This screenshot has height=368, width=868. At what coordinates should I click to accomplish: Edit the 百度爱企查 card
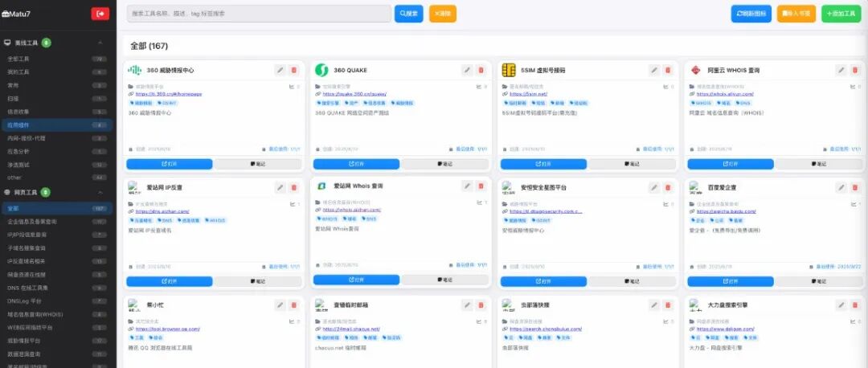click(x=841, y=187)
